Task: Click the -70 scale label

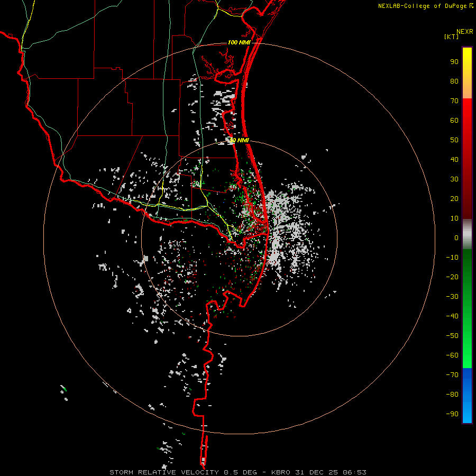Action: [452, 375]
